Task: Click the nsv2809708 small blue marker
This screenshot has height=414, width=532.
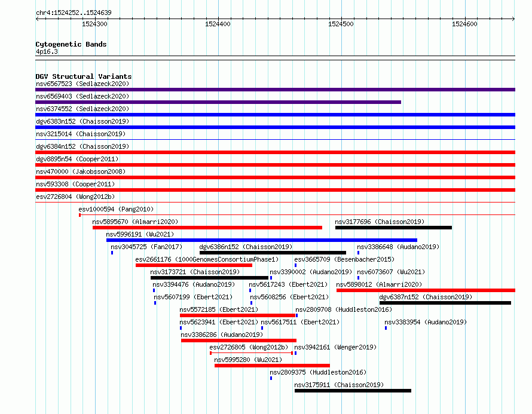Action: tap(297, 315)
